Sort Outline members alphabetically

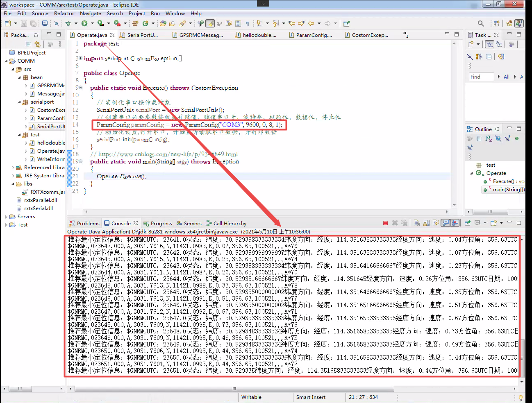pos(489,139)
